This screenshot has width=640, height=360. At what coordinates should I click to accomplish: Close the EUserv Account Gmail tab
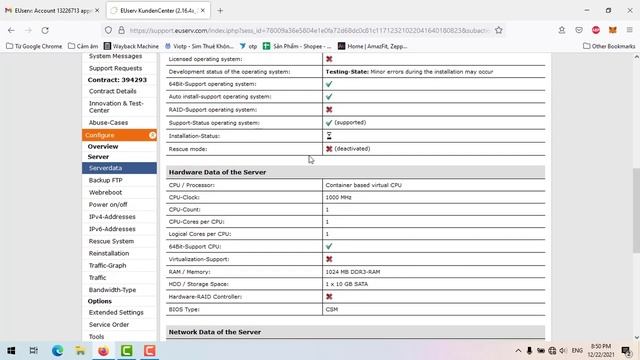click(97, 11)
